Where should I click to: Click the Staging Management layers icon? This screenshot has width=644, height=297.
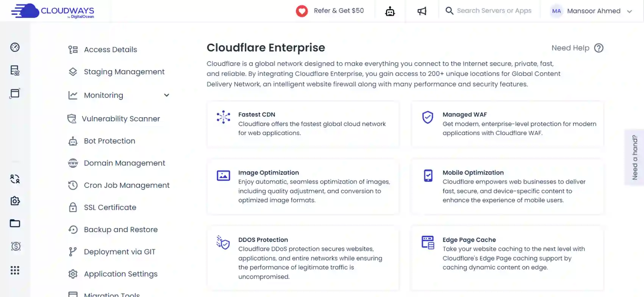(x=73, y=72)
